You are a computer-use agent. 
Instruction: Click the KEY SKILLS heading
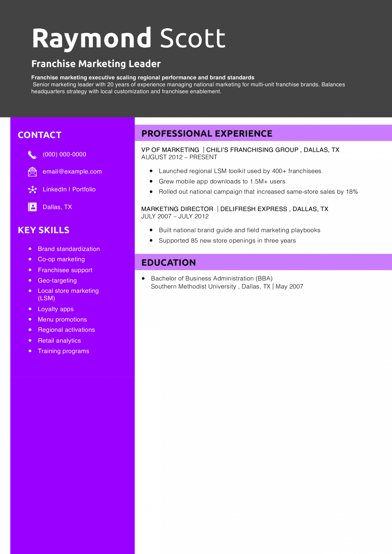click(x=44, y=230)
